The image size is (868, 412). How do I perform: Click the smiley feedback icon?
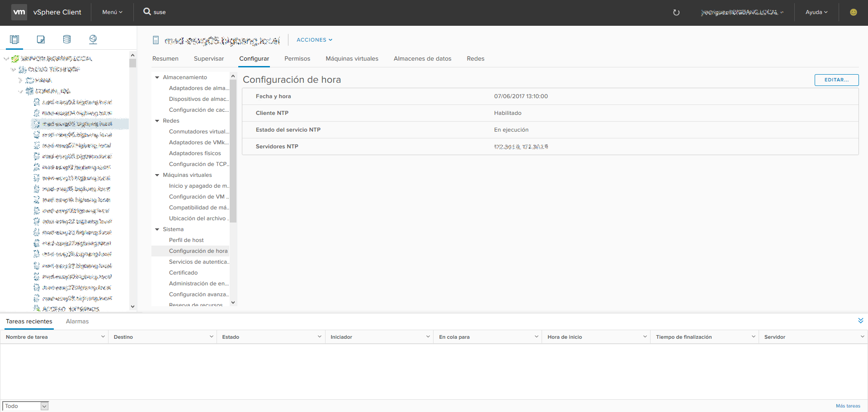(853, 12)
